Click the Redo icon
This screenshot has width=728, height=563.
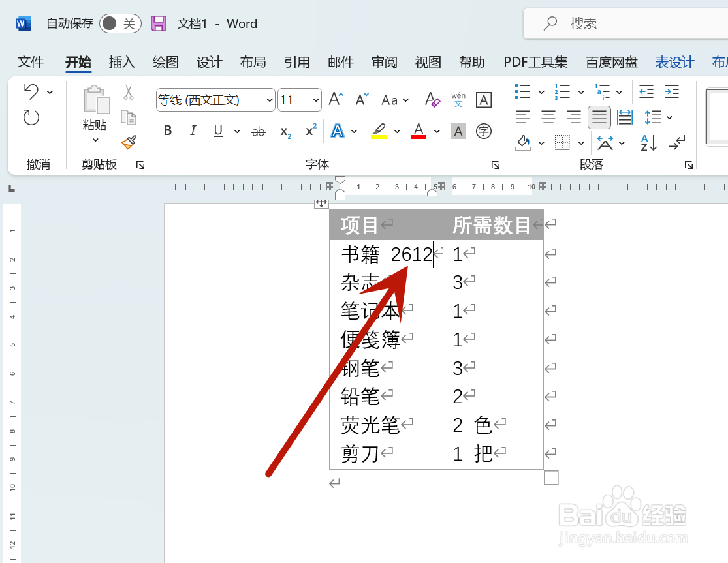click(x=31, y=117)
